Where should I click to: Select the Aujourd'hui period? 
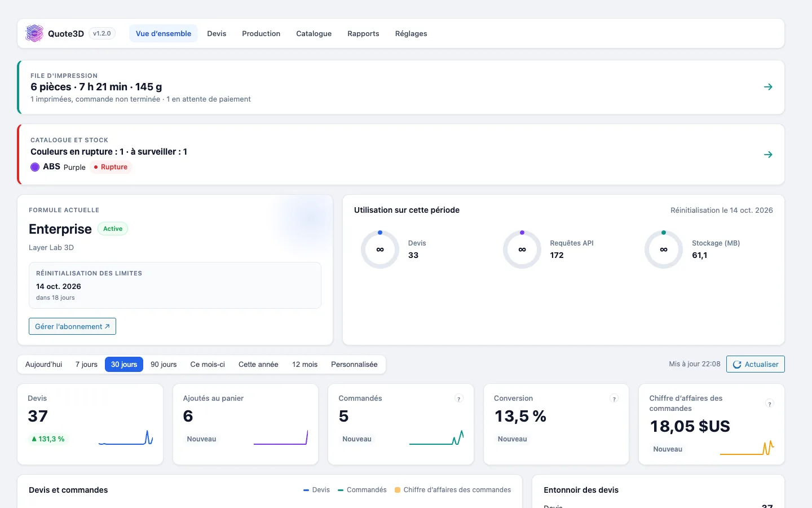tap(43, 364)
